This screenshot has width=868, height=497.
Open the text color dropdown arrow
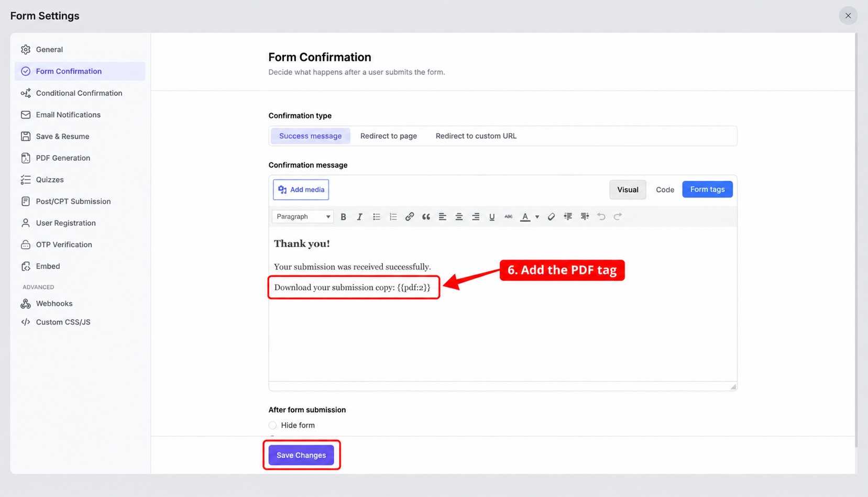tap(537, 217)
